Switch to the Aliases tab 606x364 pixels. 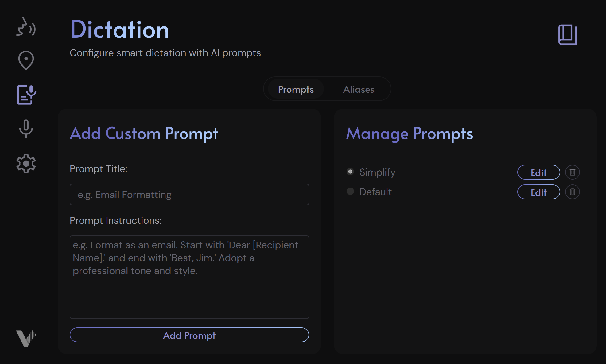coord(358,89)
